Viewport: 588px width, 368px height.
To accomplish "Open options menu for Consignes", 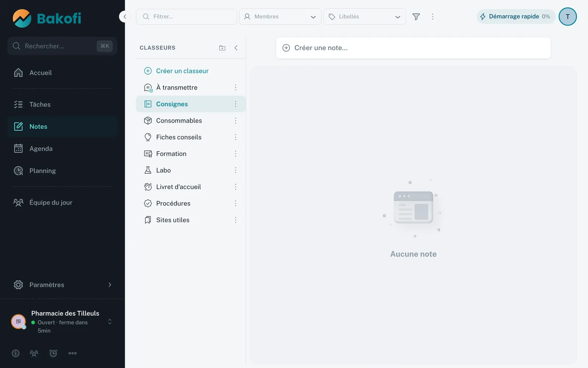I will pos(236,104).
